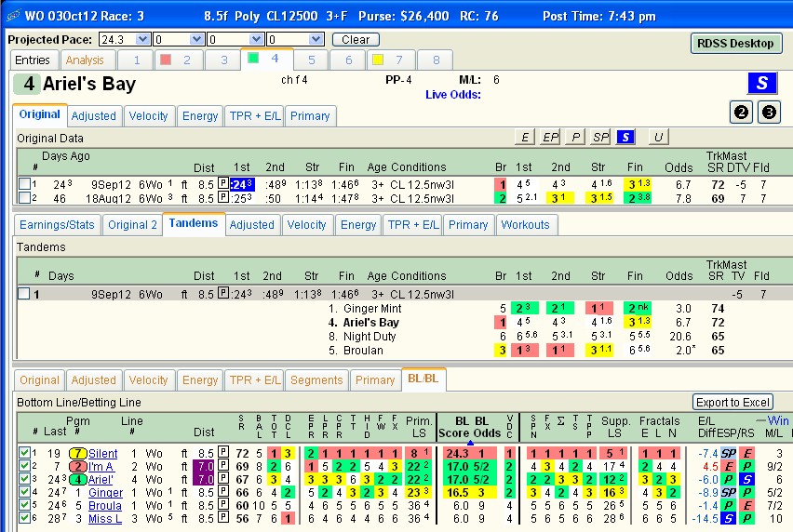Open the Silent horse link
The image size is (793, 532).
coord(103,454)
